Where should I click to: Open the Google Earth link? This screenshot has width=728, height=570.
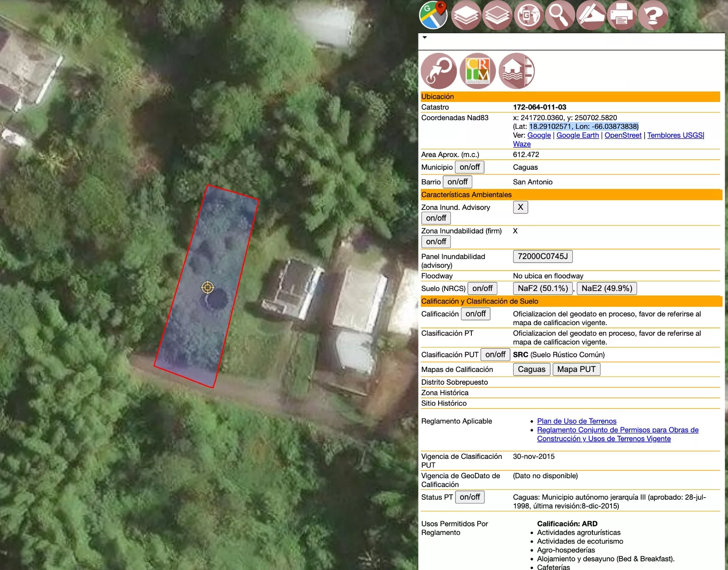tap(578, 135)
